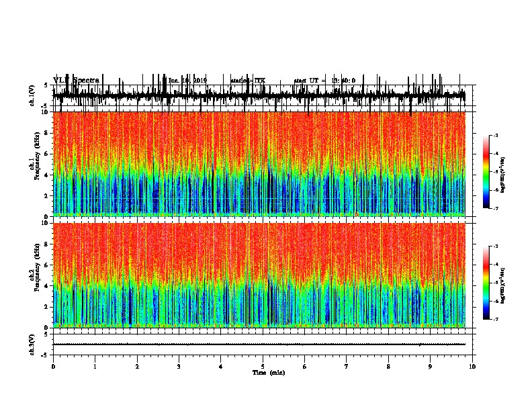
Task: Click the "2" kHz tick on ch.1 frequency axis
Action: tap(47, 196)
